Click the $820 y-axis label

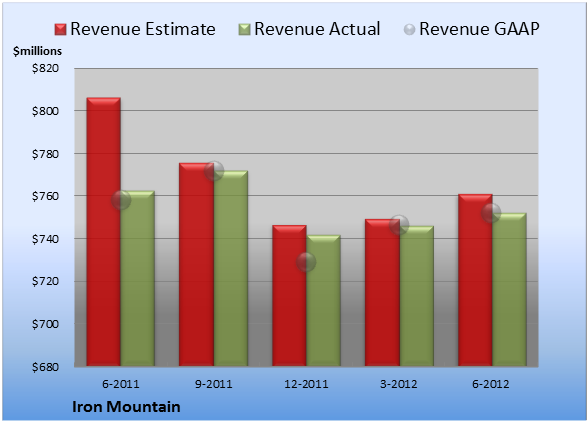(45, 68)
